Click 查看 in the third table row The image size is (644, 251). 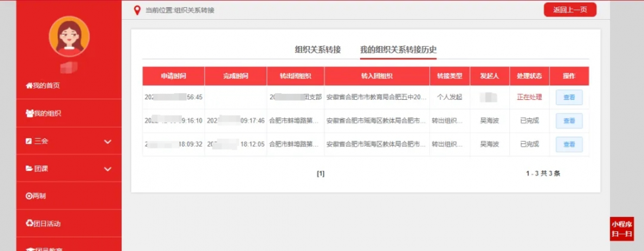(x=569, y=144)
